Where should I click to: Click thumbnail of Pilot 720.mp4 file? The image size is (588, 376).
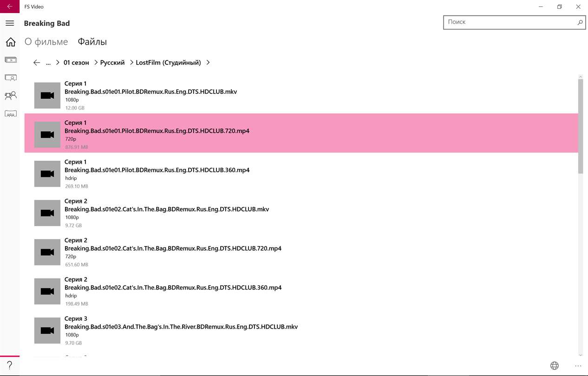click(x=47, y=135)
